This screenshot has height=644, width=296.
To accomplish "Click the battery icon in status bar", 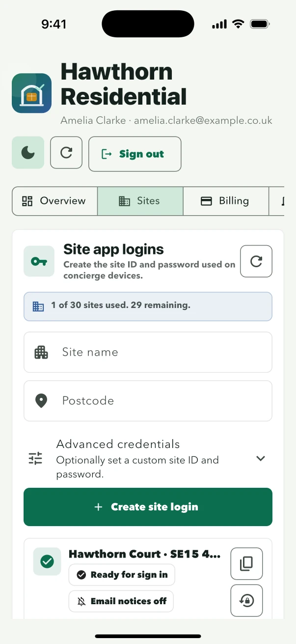I will pos(260,24).
